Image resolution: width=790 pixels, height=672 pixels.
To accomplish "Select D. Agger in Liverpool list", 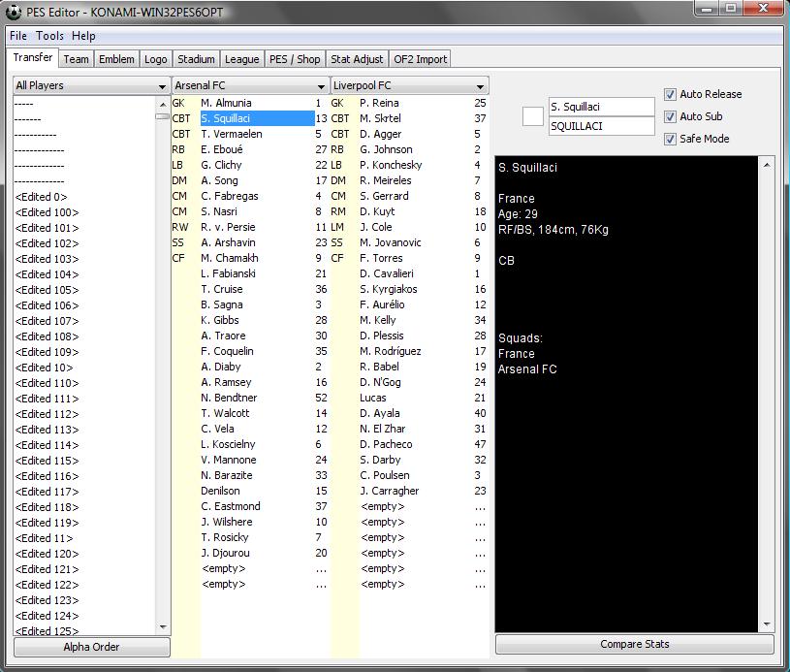I will click(409, 134).
